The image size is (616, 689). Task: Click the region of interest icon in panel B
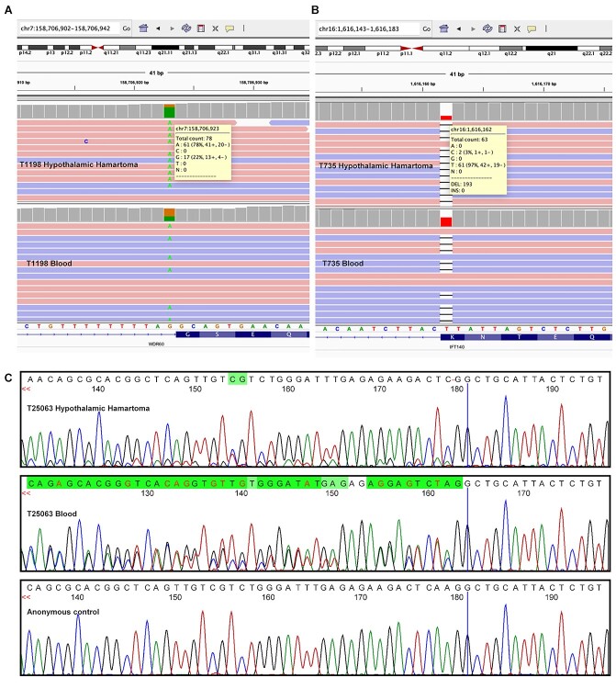[x=502, y=29]
